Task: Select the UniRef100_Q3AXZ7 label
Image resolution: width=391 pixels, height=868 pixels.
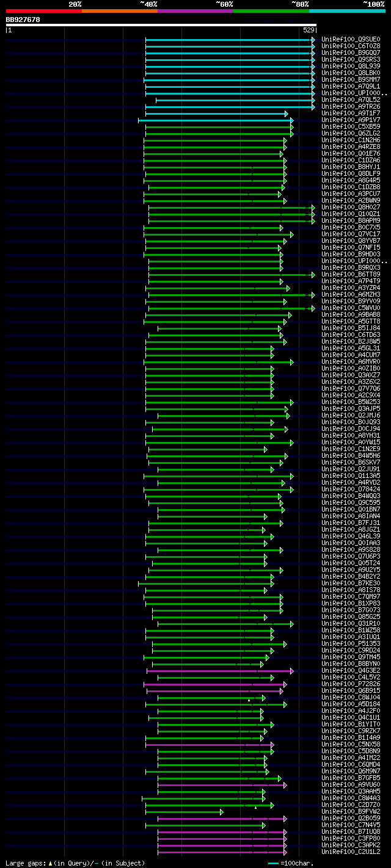Action: 351,375
